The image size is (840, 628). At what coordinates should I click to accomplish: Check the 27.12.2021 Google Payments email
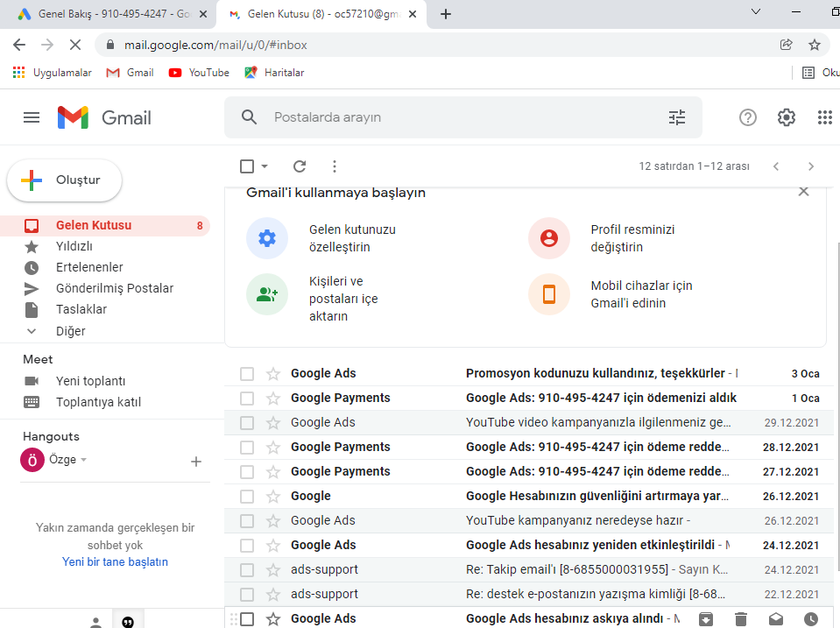pyautogui.click(x=247, y=472)
